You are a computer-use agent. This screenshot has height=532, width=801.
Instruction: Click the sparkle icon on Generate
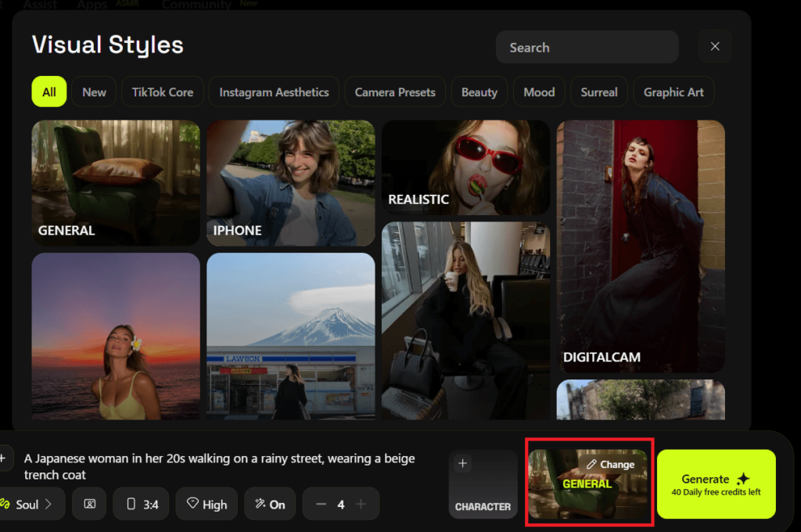click(x=743, y=479)
